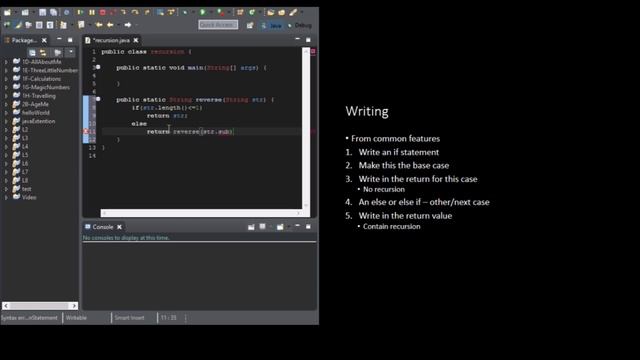
Task: Expand the 1H-Travelling project
Action: coord(6,96)
